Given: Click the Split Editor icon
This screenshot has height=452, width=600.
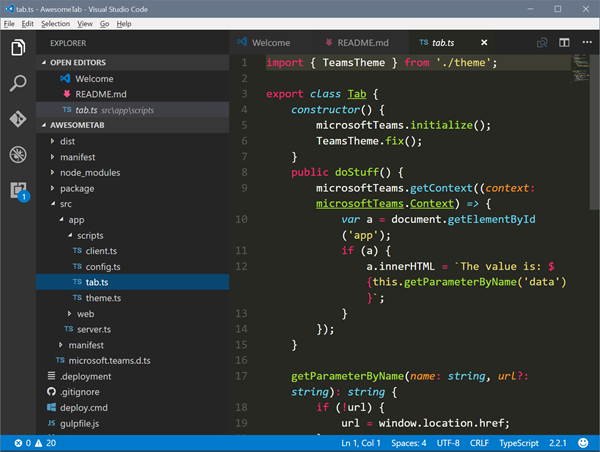Looking at the screenshot, I should [x=564, y=42].
